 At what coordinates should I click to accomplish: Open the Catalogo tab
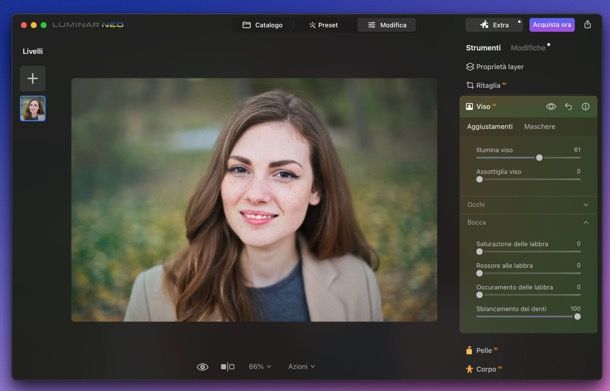point(263,25)
